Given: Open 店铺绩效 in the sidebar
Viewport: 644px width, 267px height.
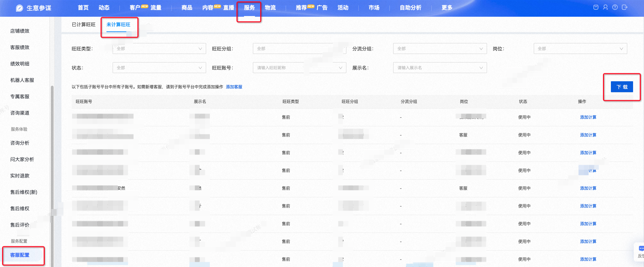Looking at the screenshot, I should point(20,31).
